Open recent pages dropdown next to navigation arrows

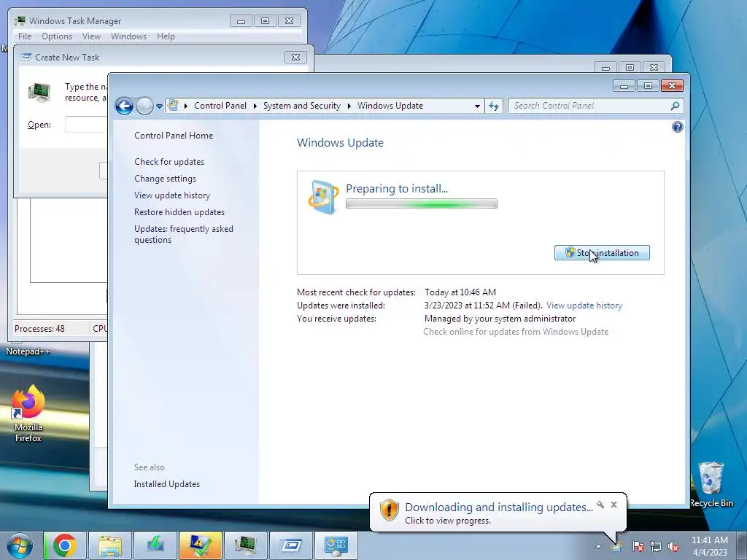(x=159, y=106)
